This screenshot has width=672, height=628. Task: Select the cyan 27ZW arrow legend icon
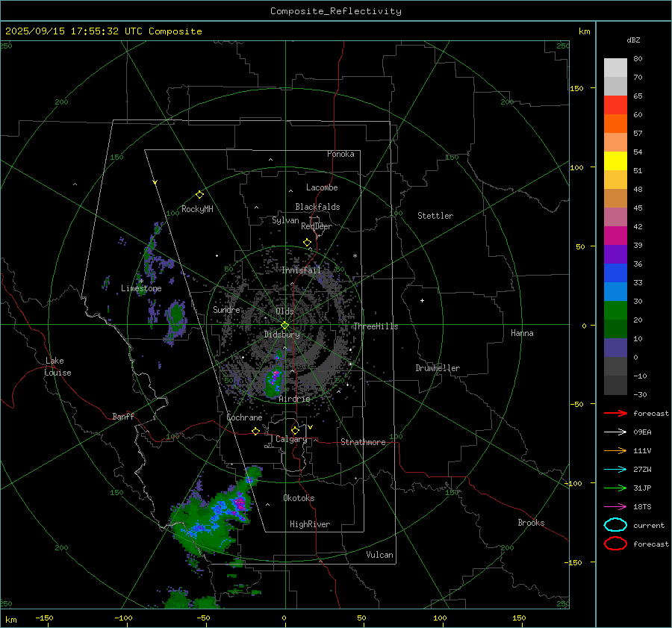[x=615, y=470]
